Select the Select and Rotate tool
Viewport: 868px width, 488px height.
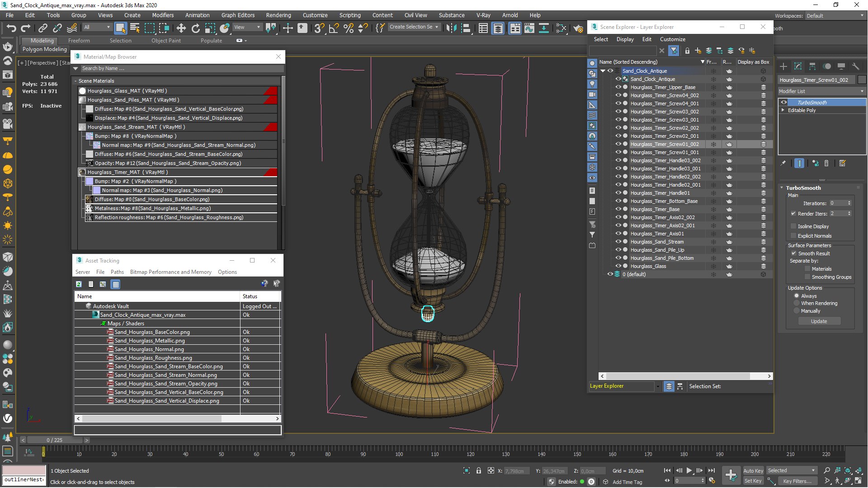click(195, 28)
